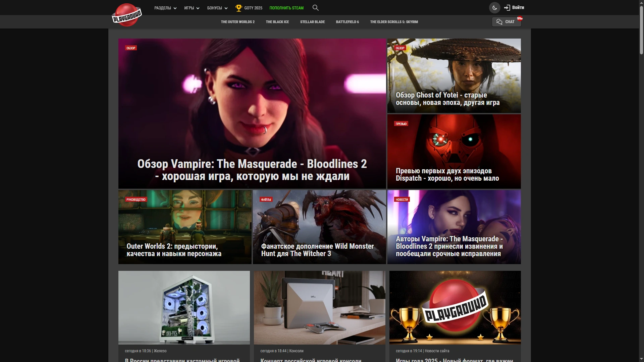Click the Пополнить Steam link

tap(286, 8)
